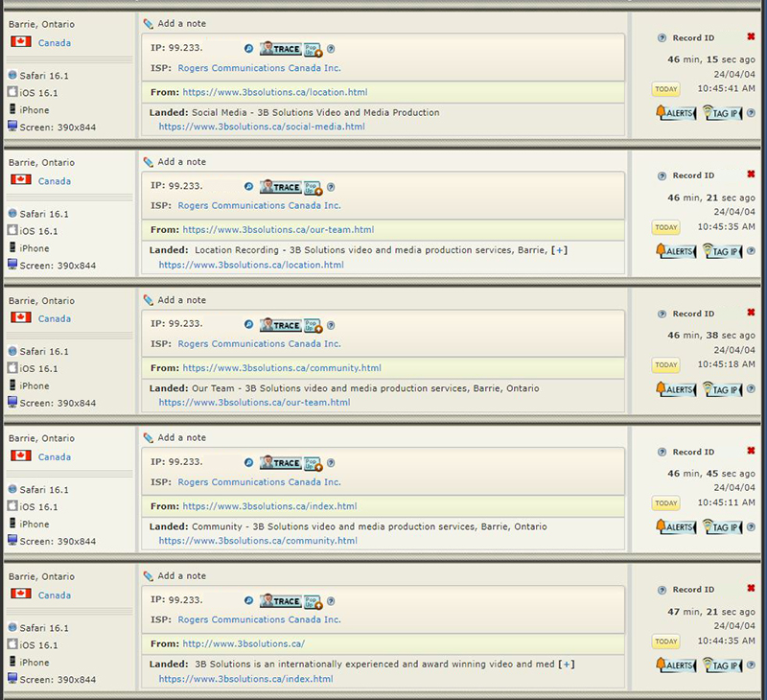Screen dimensions: 767x700
Task: Click TRACE button in the 10:45:35 AM record
Action: click(280, 187)
